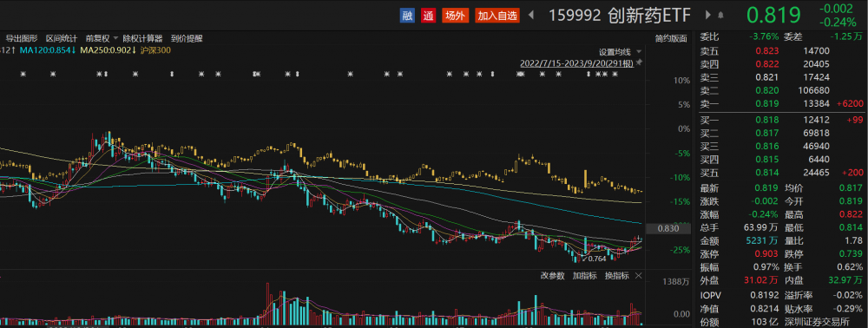Close the indicator panel with X icon
Viewport: 868px width, 328px height.
(638, 275)
